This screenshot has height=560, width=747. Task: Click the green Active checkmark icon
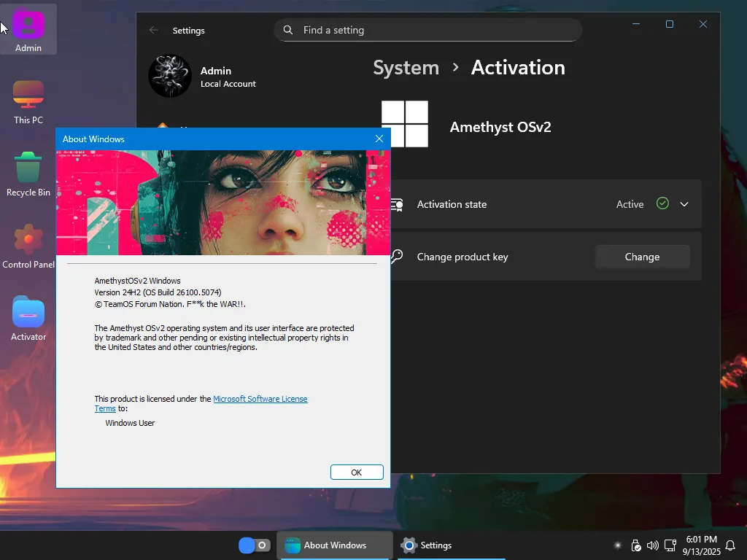coord(662,203)
